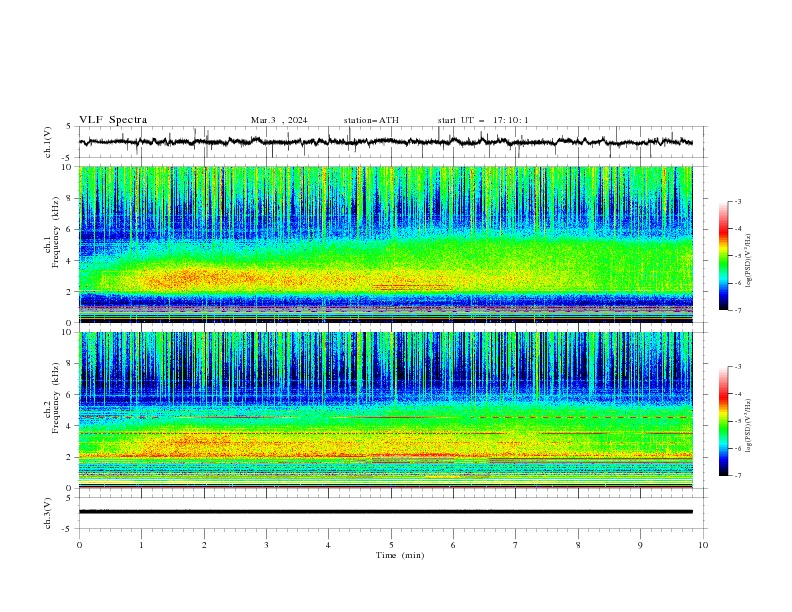Viewport: 792px width, 612px height.
Task: Click the "-7" tick on ch.2 colorbar
Action: 737,476
